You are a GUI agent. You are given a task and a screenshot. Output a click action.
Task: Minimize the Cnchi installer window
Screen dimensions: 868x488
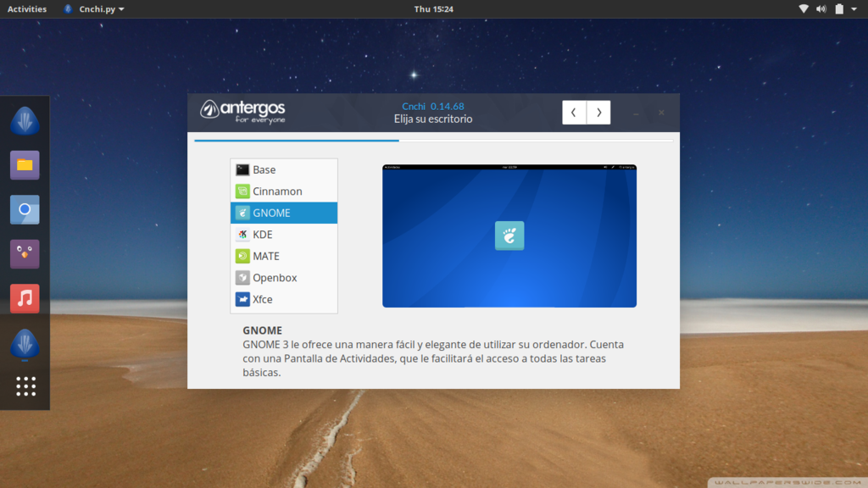point(636,113)
